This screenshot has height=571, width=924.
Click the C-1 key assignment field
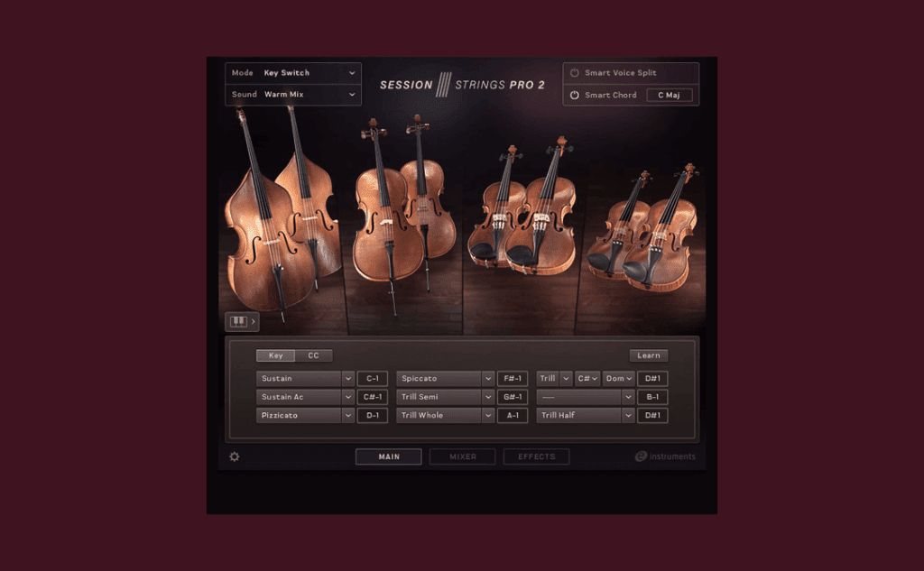point(373,378)
